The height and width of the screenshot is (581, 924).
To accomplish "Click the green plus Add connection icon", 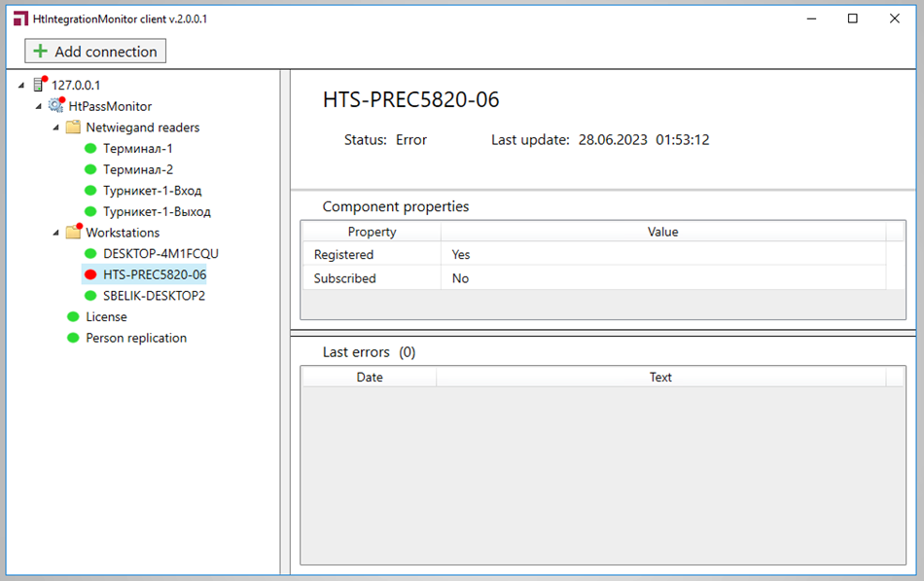I will (x=40, y=52).
